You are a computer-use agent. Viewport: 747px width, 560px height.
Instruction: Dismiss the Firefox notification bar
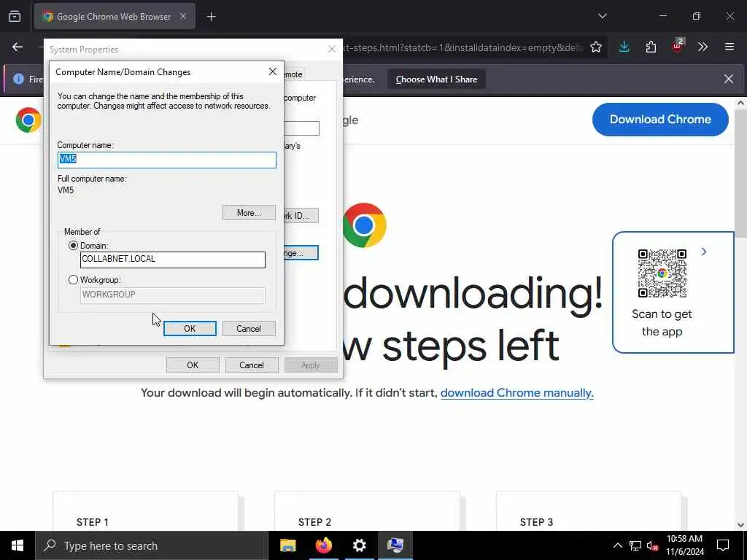click(729, 79)
